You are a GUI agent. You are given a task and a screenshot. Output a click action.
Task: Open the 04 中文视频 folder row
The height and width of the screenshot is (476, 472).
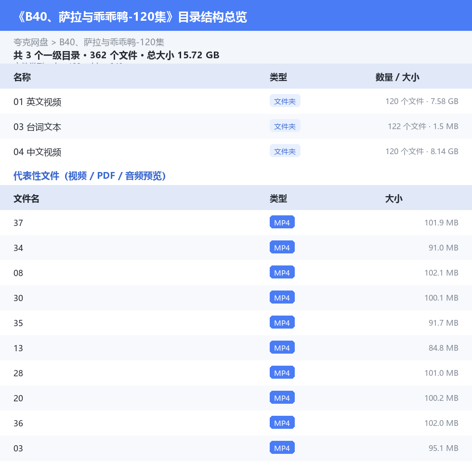click(236, 151)
